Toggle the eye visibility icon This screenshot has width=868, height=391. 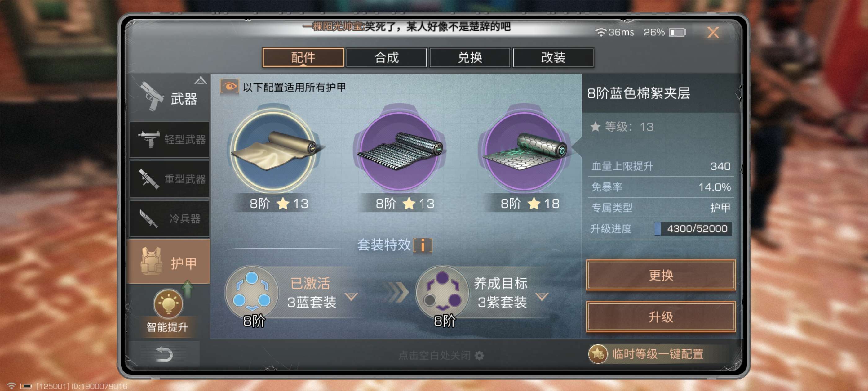pos(229,87)
